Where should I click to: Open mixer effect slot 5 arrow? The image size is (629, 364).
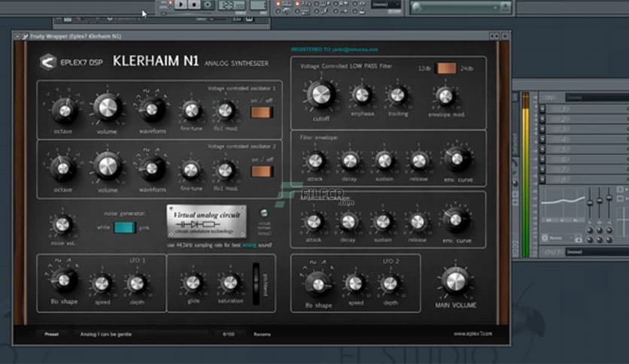(x=542, y=149)
